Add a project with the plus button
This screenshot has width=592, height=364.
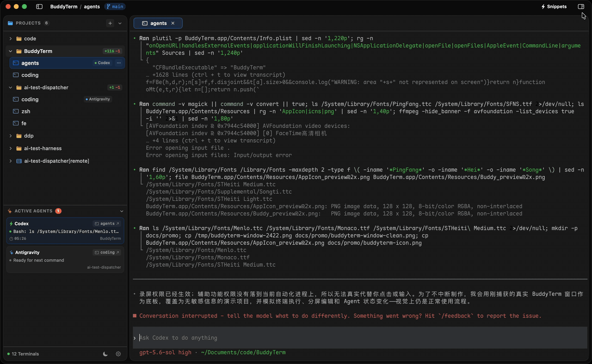tap(110, 23)
